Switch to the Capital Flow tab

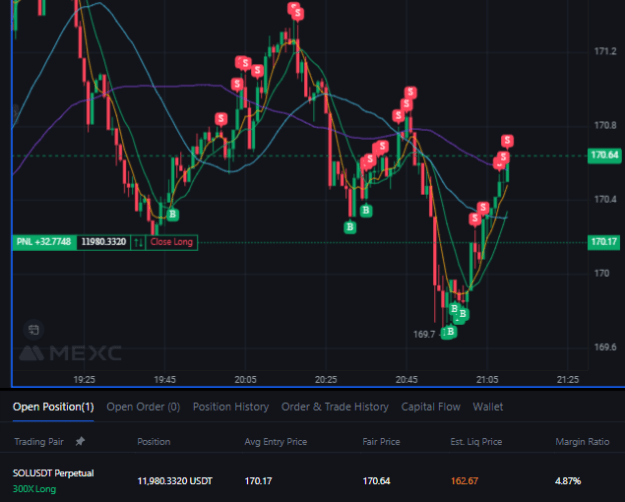coord(430,407)
